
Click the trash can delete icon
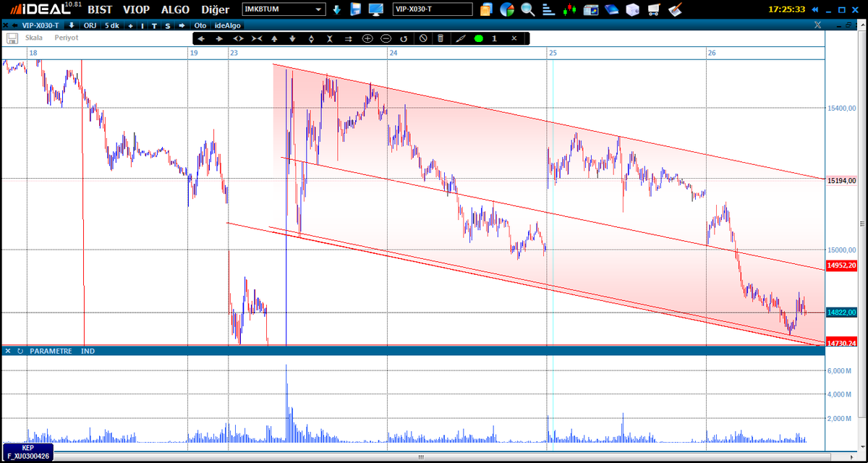441,38
